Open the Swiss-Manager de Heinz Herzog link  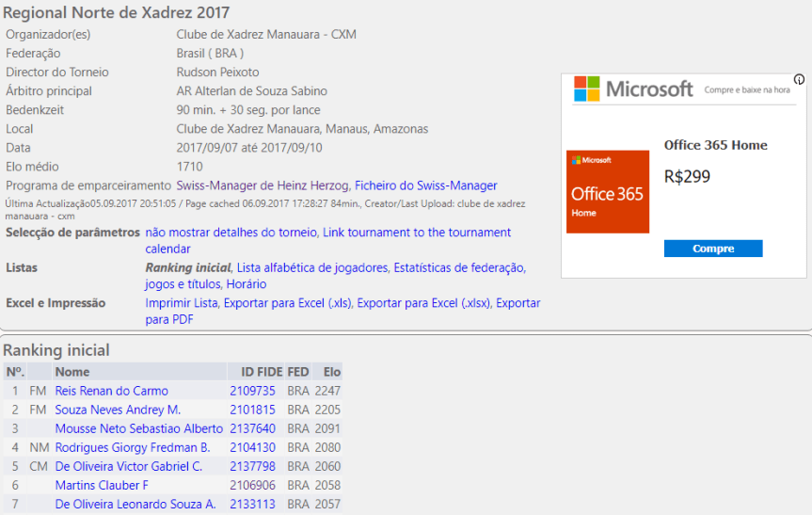[x=263, y=185]
